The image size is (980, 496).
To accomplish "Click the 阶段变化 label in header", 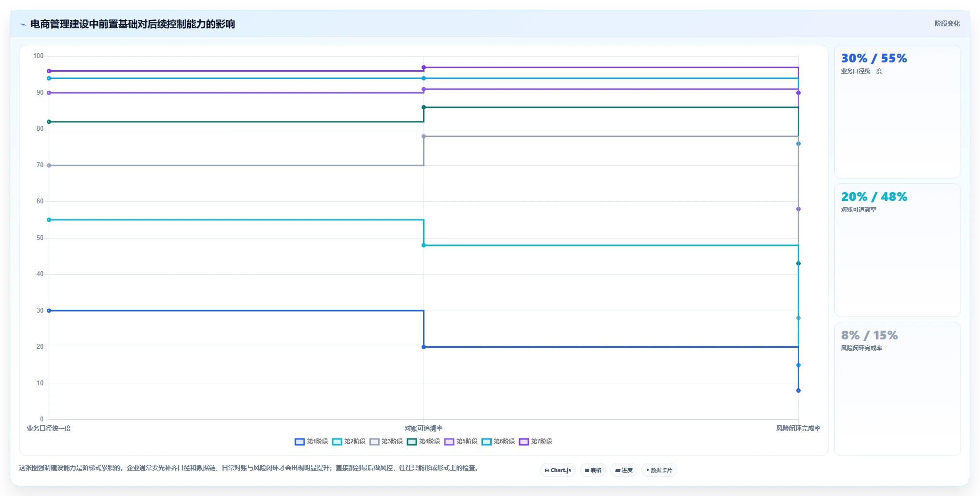I will click(947, 23).
